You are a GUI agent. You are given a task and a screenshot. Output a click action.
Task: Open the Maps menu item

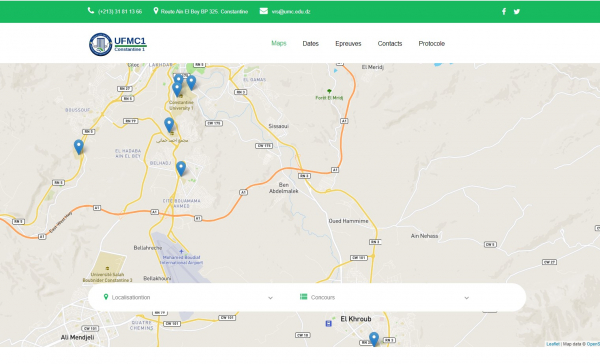pyautogui.click(x=279, y=43)
